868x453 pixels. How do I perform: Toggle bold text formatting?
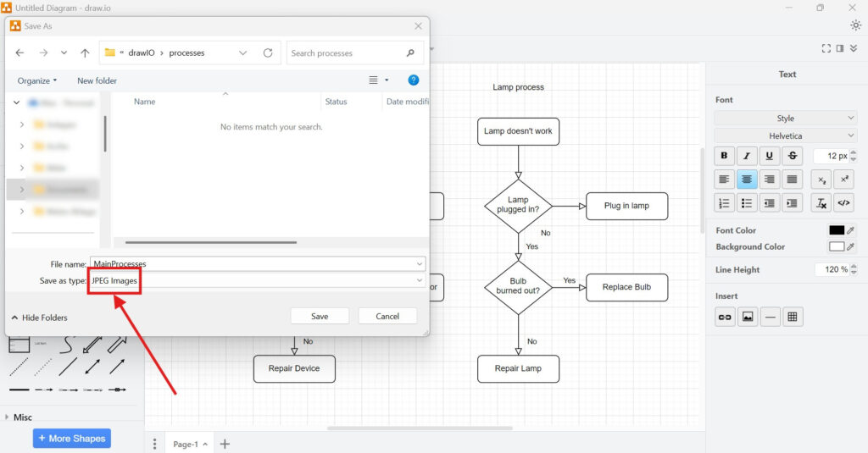pyautogui.click(x=724, y=156)
